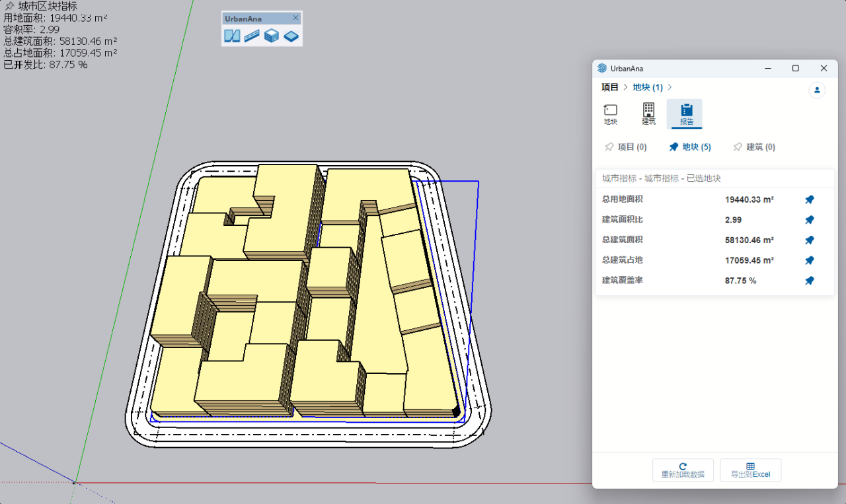Switch to the 地块 panel tab

pos(611,114)
